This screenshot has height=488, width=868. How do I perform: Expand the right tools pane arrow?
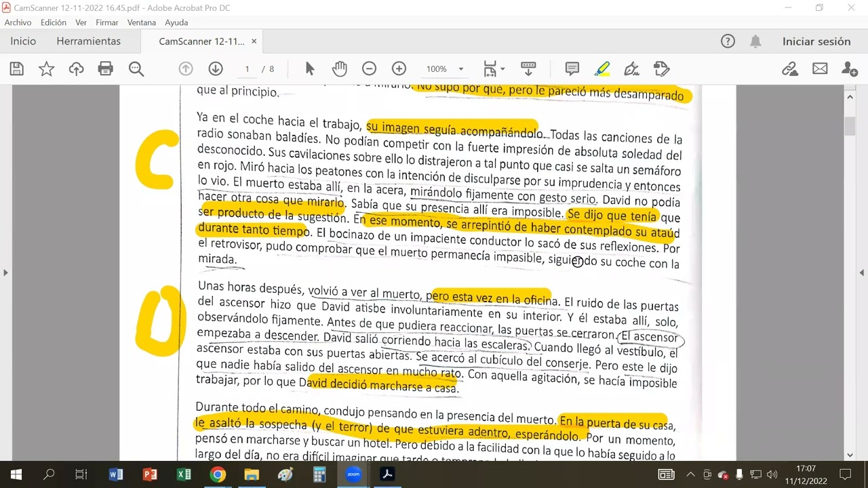(863, 272)
